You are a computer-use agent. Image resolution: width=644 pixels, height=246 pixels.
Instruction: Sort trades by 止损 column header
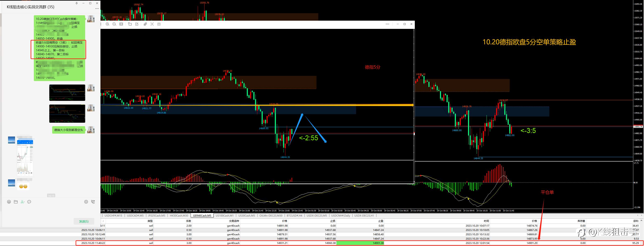coord(333,221)
